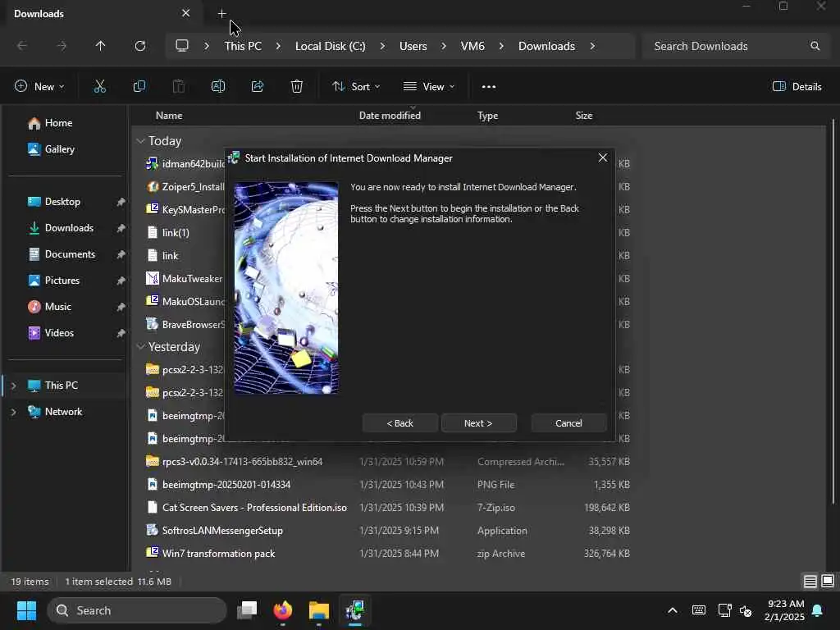Collapse the Yesterday group

tap(140, 347)
